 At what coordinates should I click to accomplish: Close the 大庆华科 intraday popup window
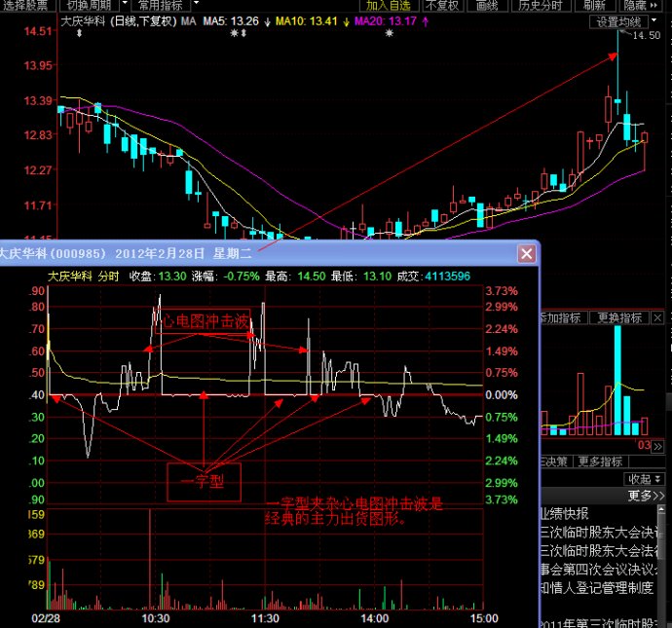tap(526, 253)
